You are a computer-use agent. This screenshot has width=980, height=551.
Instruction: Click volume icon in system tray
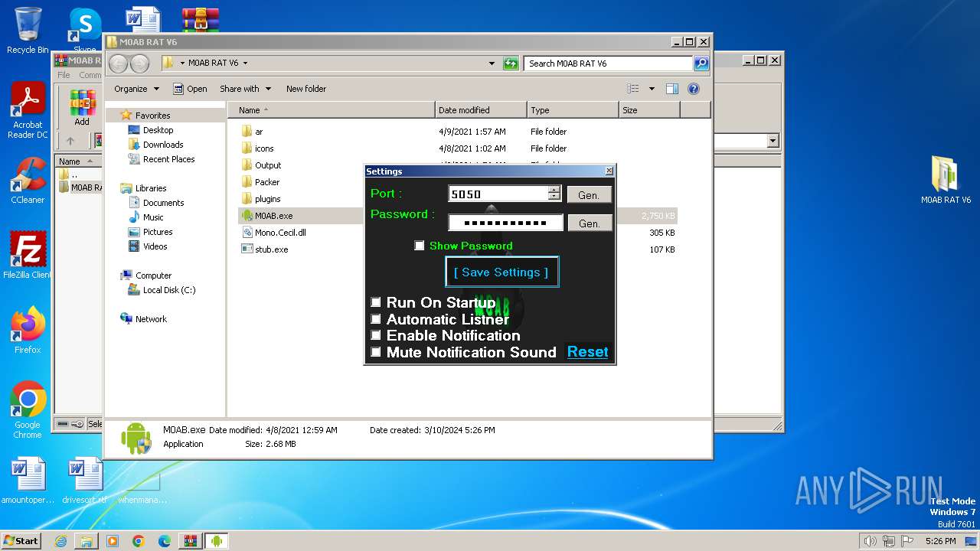(870, 541)
